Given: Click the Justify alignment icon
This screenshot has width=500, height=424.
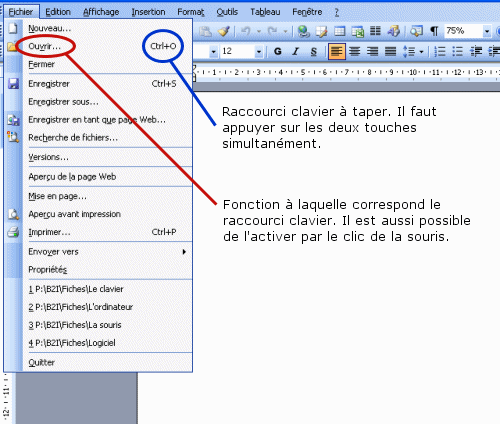Looking at the screenshot, I should [x=390, y=51].
